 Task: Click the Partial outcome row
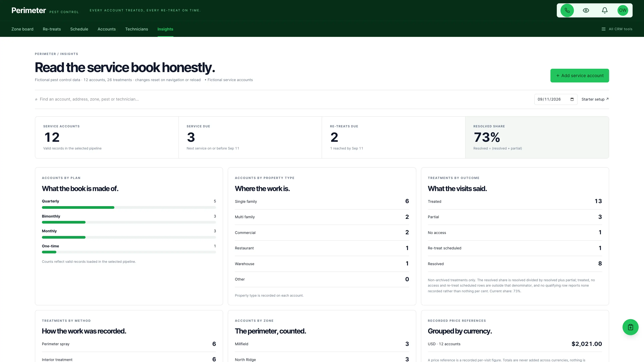pos(515,217)
